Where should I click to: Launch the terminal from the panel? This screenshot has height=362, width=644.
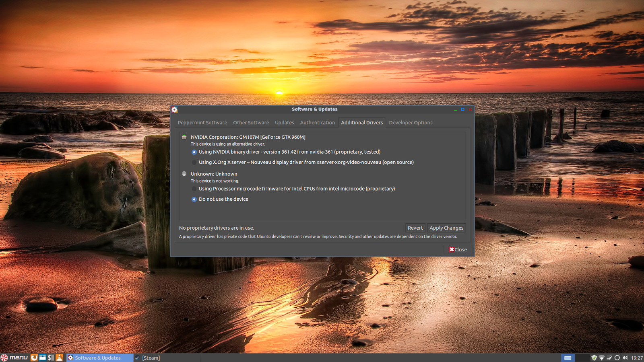[x=51, y=358]
